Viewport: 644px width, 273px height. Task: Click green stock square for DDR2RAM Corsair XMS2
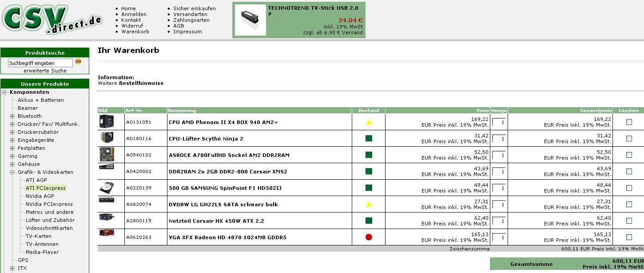pos(369,171)
